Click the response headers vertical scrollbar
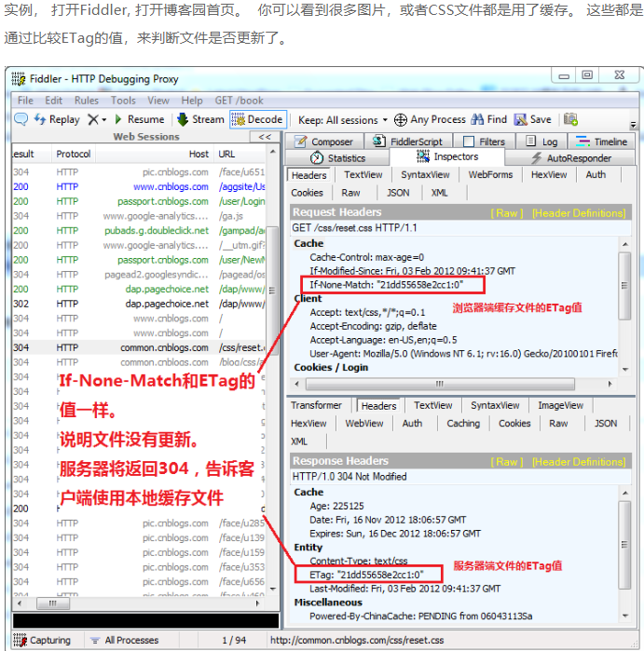The width and height of the screenshot is (644, 651). [624, 545]
